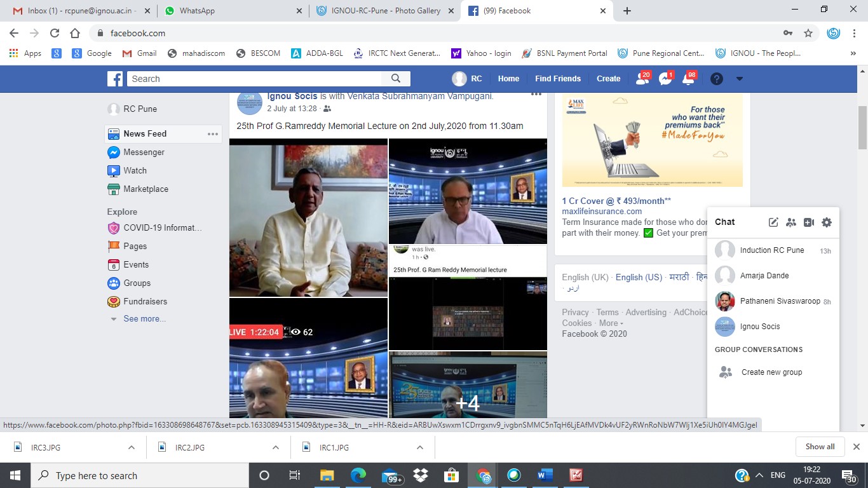Screen dimensions: 868x488
Task: Open Facebook friend requests icon
Action: (x=642, y=79)
